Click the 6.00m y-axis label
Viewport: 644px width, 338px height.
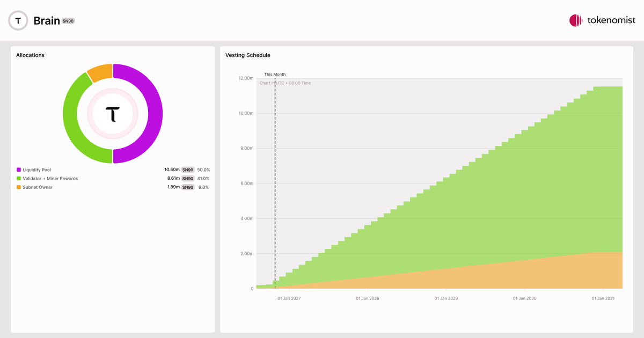[x=247, y=183]
